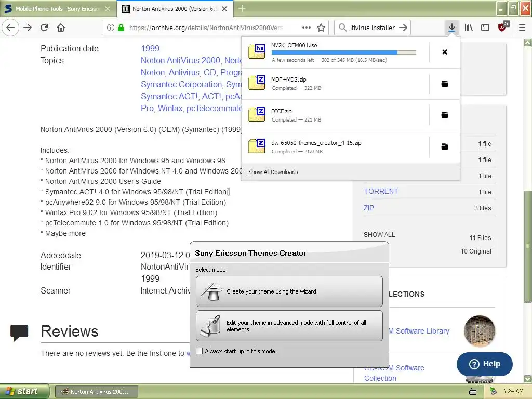
Task: Open the page actions three-dots menu
Action: point(307,28)
